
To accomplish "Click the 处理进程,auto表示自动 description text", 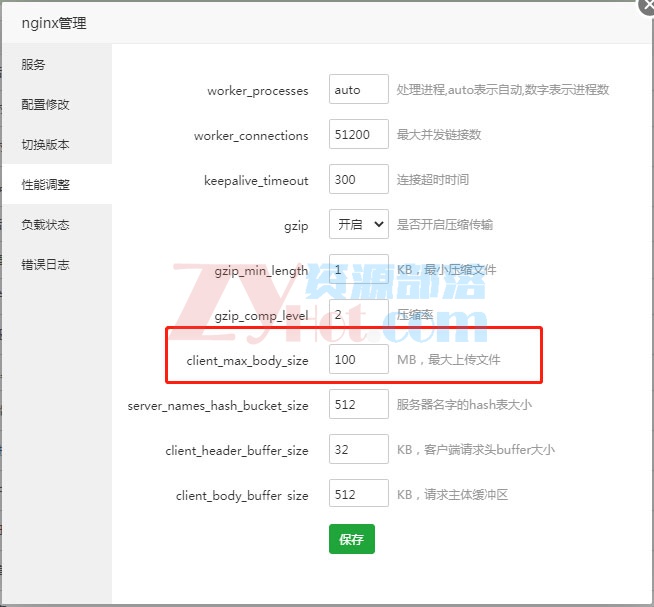I will click(x=503, y=89).
